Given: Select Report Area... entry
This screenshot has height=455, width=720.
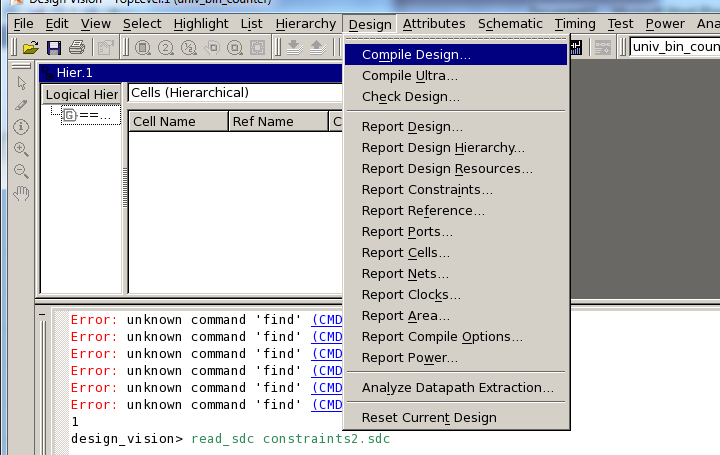Looking at the screenshot, I should pyautogui.click(x=456, y=316).
